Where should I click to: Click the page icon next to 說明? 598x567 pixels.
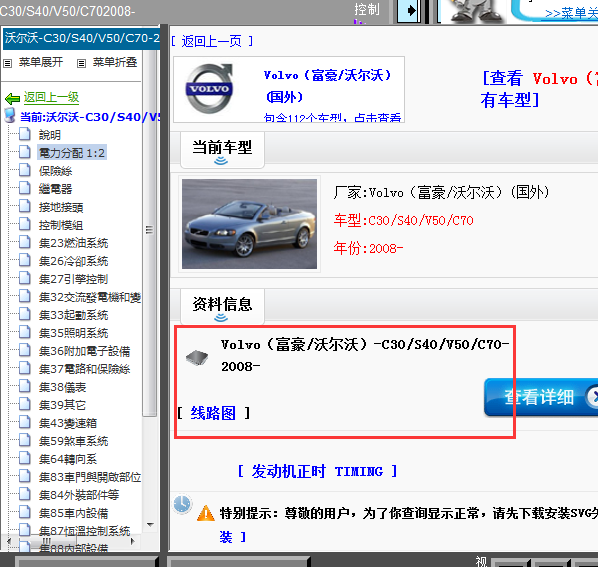25,134
